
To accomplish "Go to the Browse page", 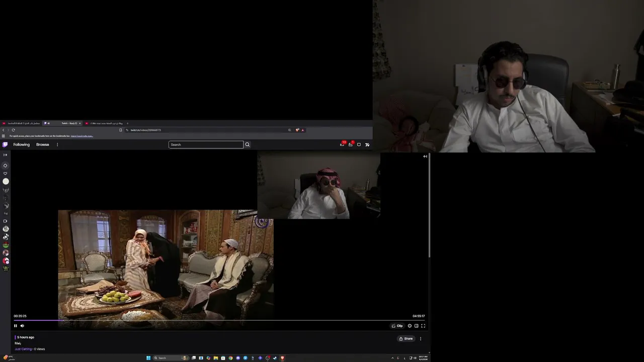I will point(43,145).
